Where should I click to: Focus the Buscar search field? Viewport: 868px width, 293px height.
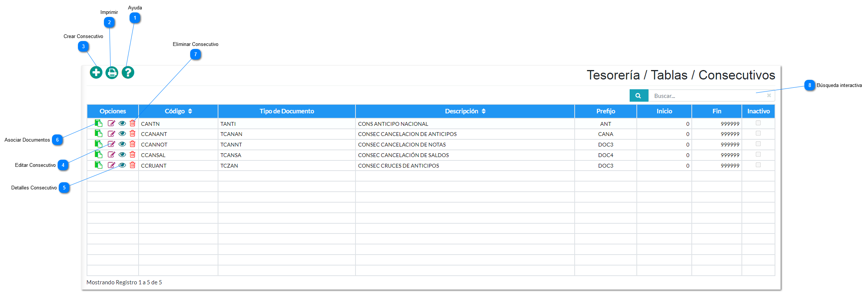coord(711,96)
